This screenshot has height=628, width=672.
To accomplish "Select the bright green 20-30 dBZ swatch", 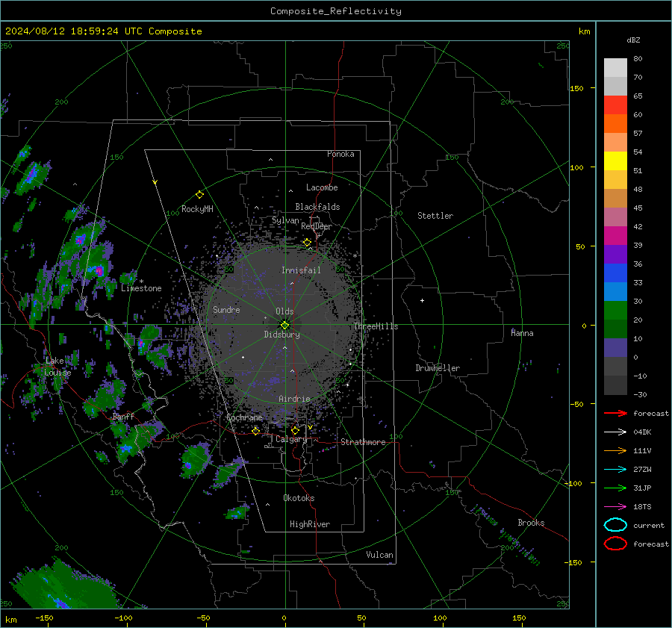I will [615, 311].
